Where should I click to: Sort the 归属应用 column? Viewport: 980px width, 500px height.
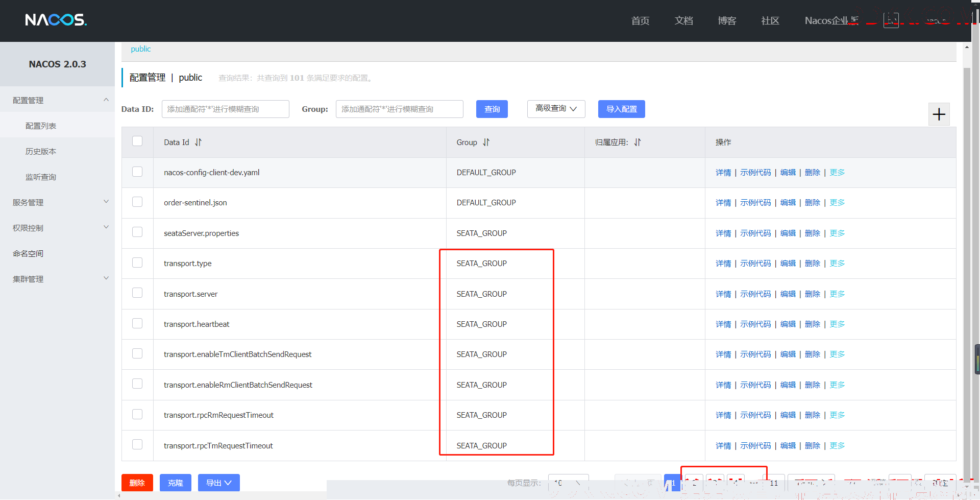[638, 142]
